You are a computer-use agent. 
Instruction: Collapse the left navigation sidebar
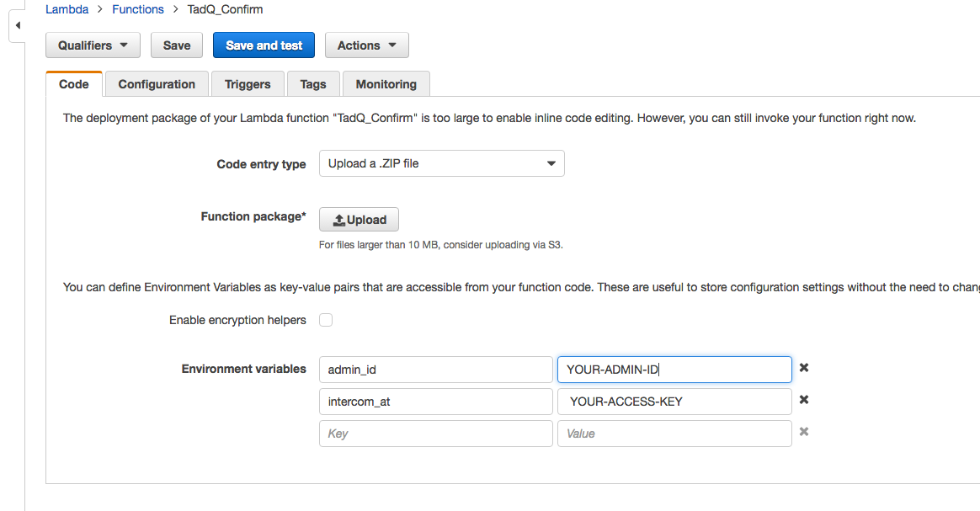coord(17,25)
